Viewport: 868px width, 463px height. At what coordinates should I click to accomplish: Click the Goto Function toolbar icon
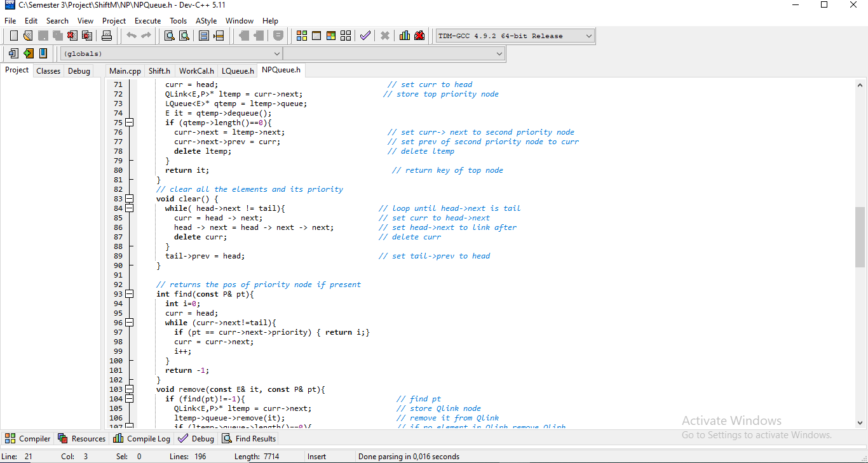coord(204,36)
